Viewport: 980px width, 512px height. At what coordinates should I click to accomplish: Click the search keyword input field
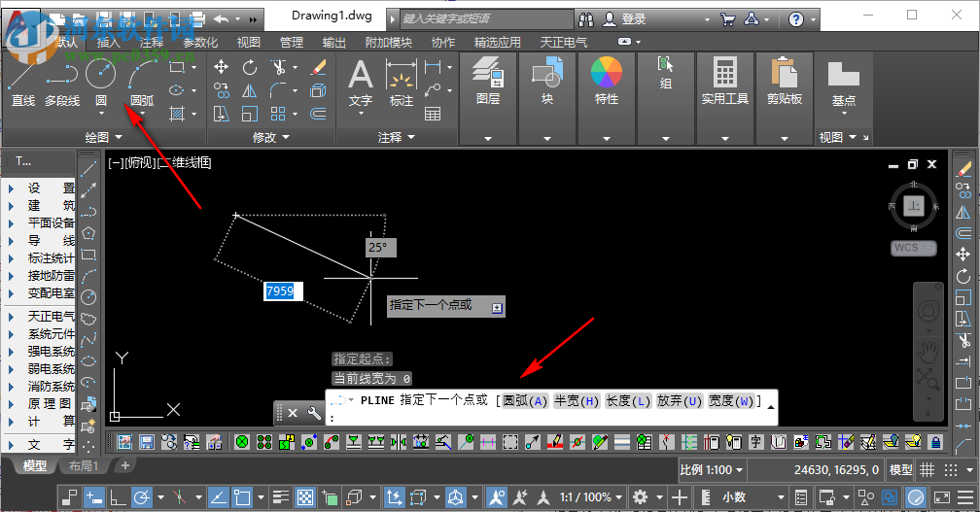(486, 18)
